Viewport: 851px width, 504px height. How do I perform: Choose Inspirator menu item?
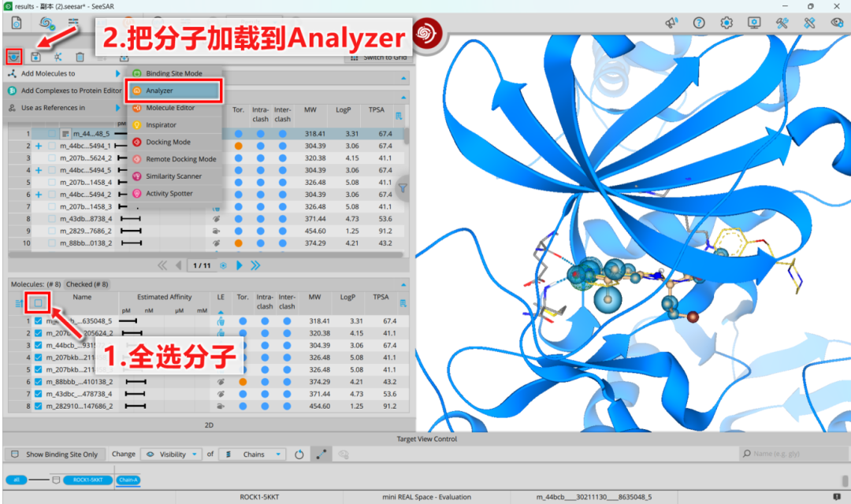point(174,124)
